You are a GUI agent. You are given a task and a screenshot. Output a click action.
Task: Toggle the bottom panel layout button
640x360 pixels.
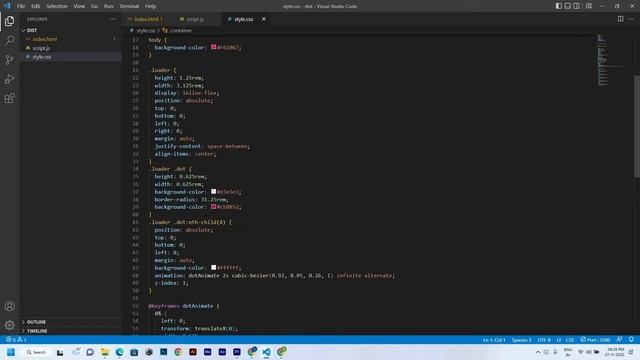[567, 6]
